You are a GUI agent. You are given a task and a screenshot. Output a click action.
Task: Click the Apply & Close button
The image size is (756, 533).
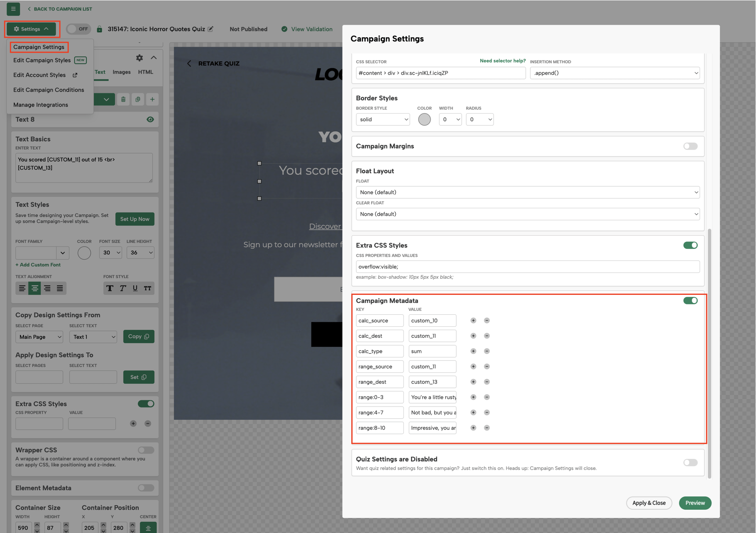tap(649, 503)
